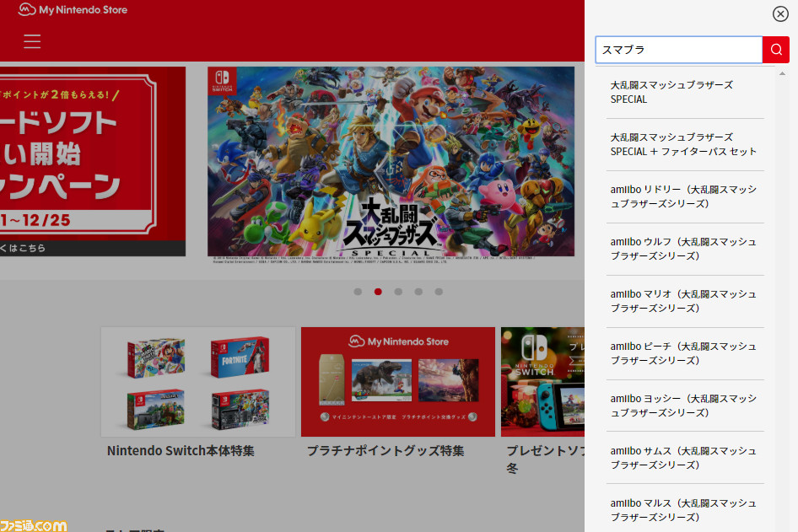This screenshot has height=532, width=798.
Task: Choose amiibo リドリー suggestion
Action: tap(684, 196)
